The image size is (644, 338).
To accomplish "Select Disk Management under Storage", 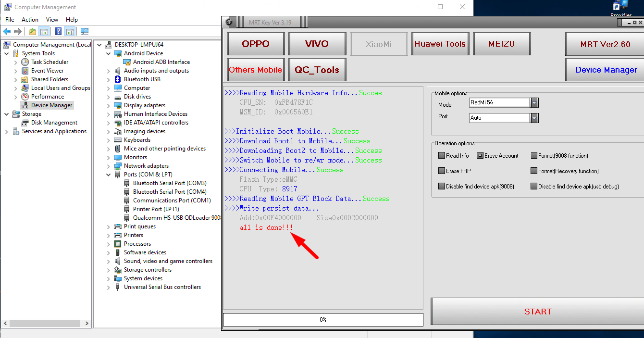I will 54,123.
